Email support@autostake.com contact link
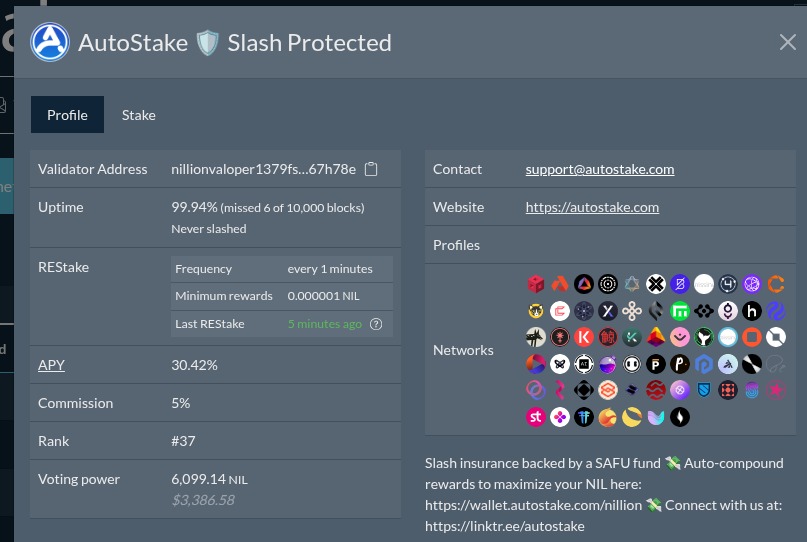The height and width of the screenshot is (542, 807). click(x=600, y=169)
